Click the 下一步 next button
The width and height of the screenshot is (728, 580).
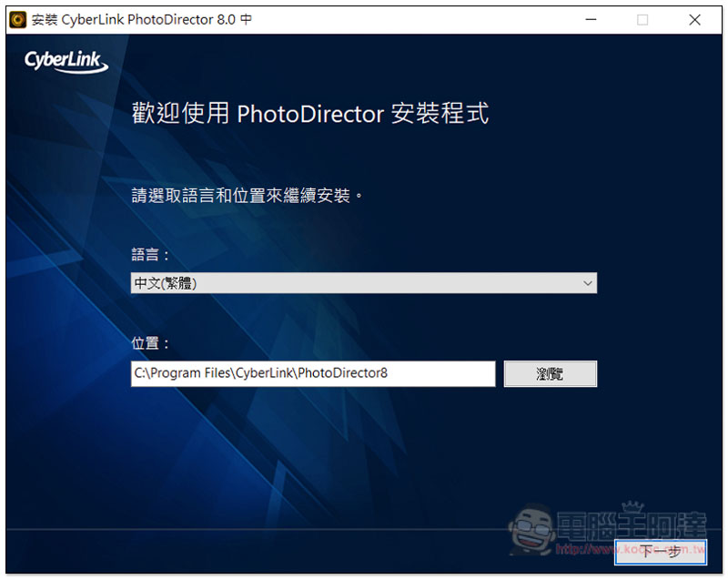(x=661, y=551)
